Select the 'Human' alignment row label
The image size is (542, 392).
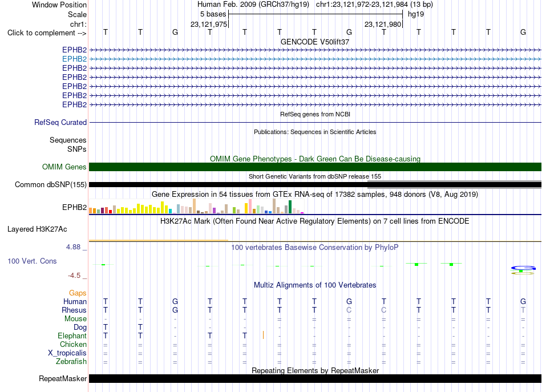(75, 301)
